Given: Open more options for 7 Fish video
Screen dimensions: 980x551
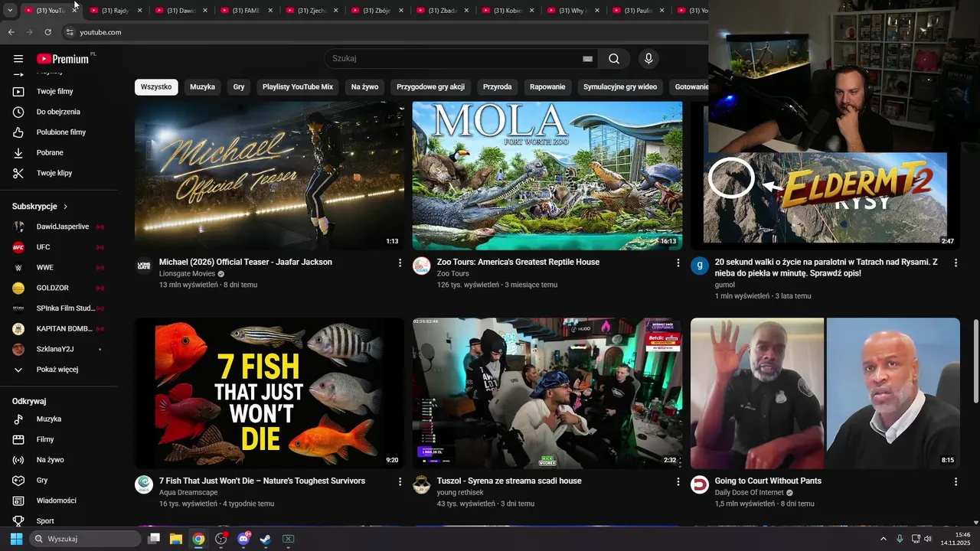Looking at the screenshot, I should point(400,481).
